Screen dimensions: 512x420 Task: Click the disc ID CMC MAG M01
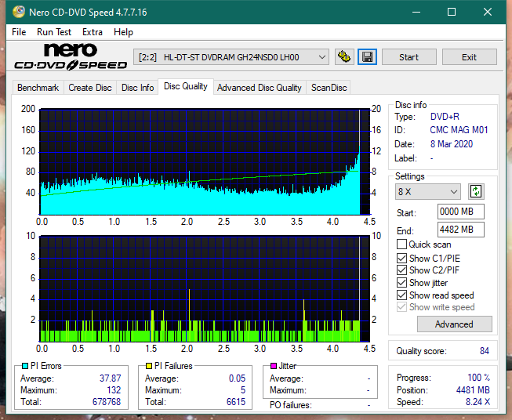(459, 130)
